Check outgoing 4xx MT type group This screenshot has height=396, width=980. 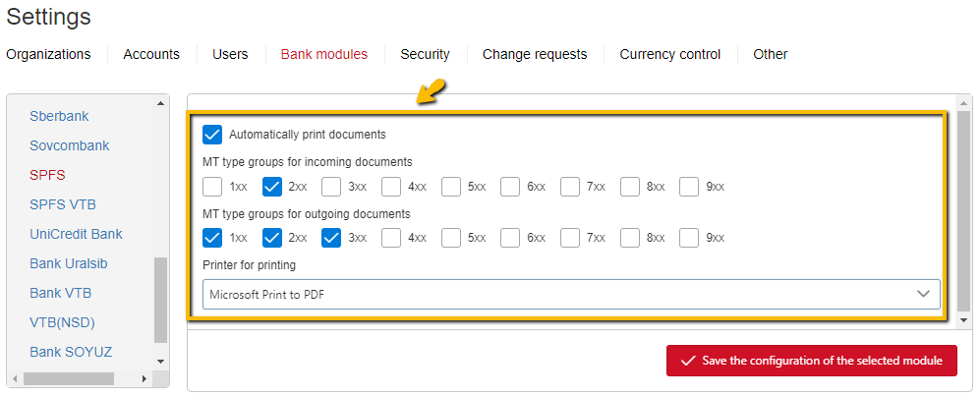coord(391,238)
